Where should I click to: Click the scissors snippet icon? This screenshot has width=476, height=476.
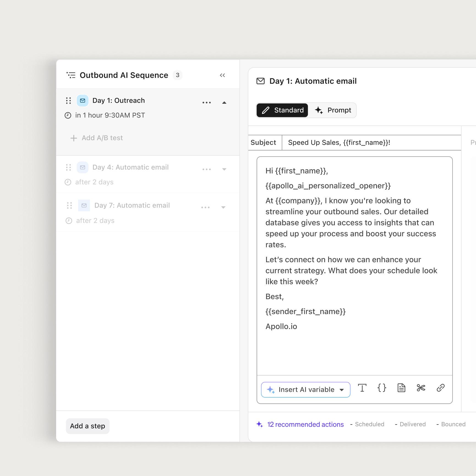(x=421, y=388)
